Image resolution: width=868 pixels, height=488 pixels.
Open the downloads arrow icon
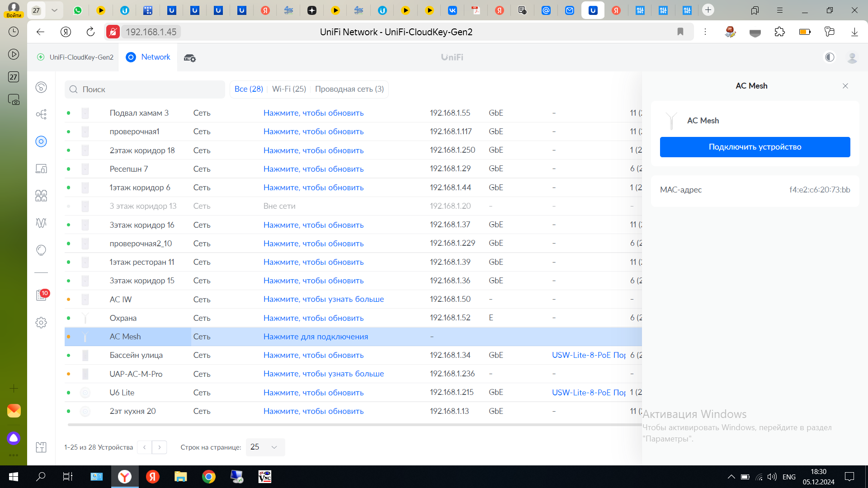(854, 32)
